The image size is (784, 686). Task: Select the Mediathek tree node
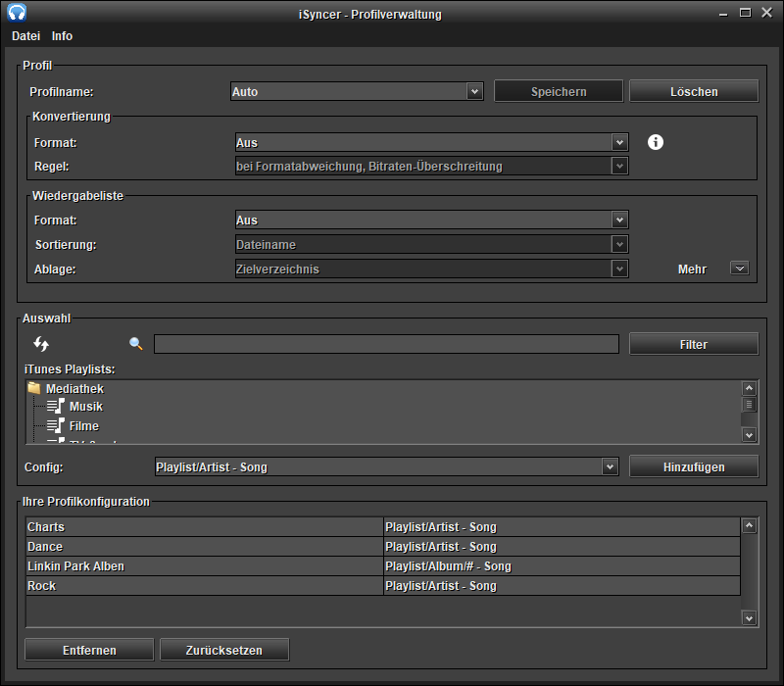click(75, 388)
